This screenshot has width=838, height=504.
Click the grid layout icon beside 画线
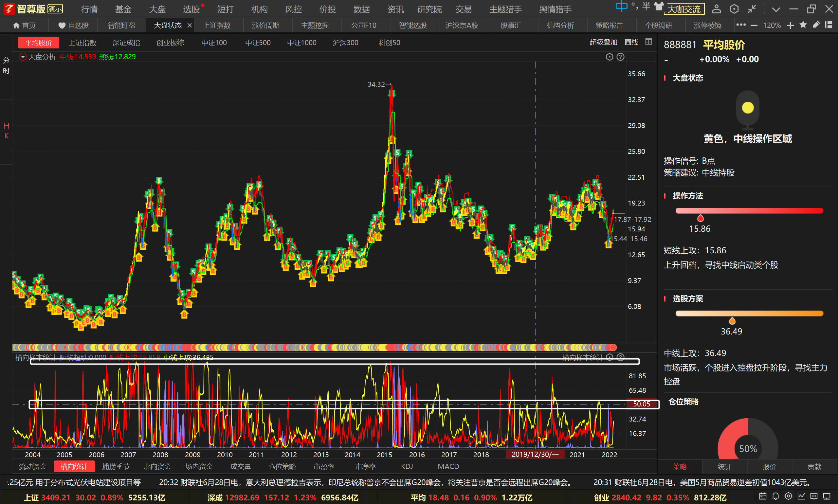tap(648, 42)
